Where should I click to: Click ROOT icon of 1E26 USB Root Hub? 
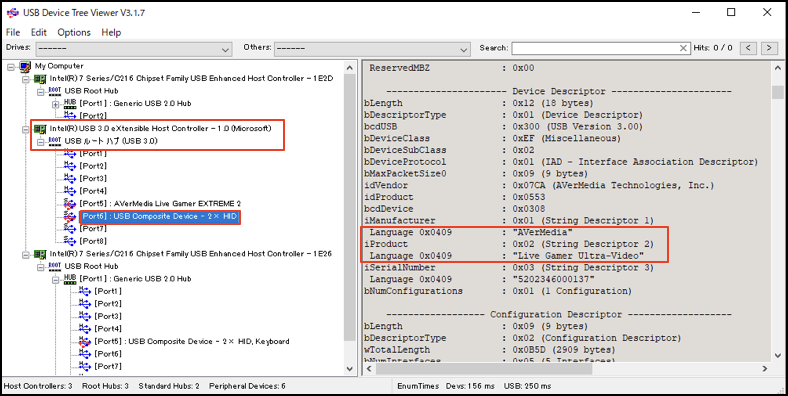(x=55, y=266)
